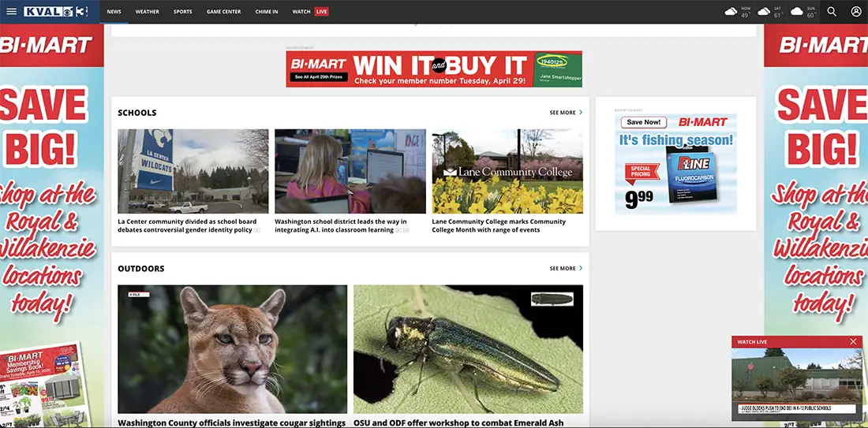Open the hamburger menu icon

[11, 12]
